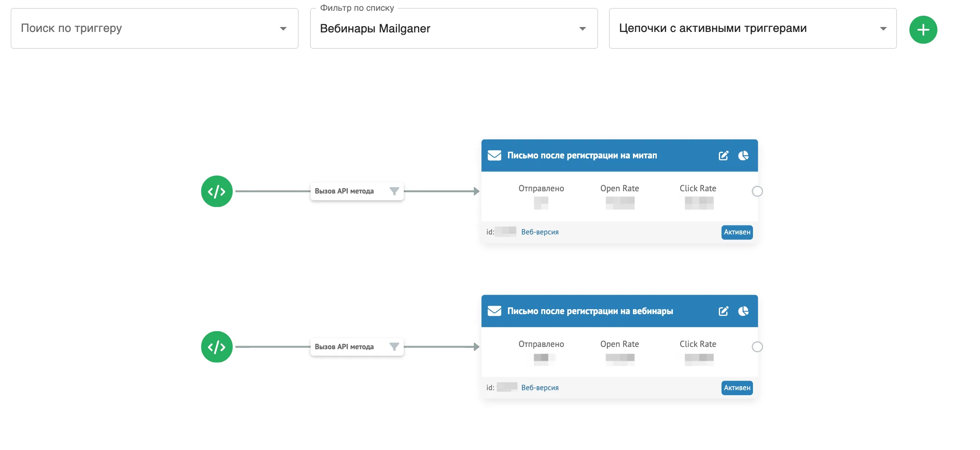Expand the 'Вебинары Mailganer' list filter

(x=454, y=28)
